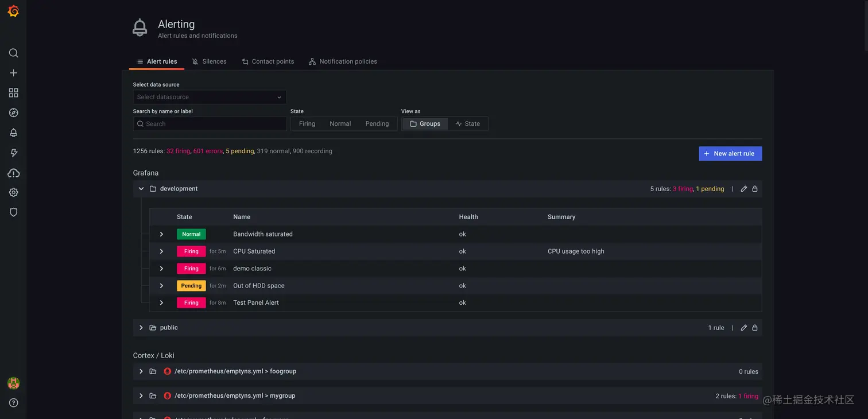Switch to the Alert rules tab
This screenshot has height=419, width=868.
coord(157,61)
